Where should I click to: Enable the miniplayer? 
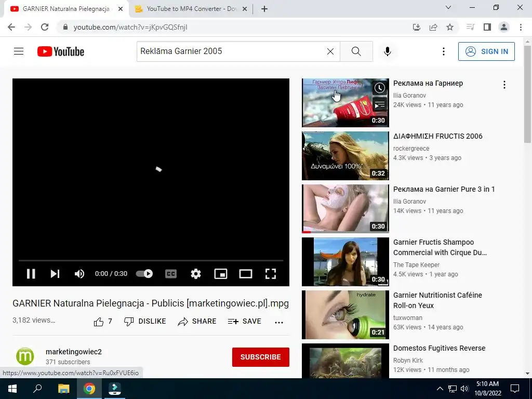[220, 273]
